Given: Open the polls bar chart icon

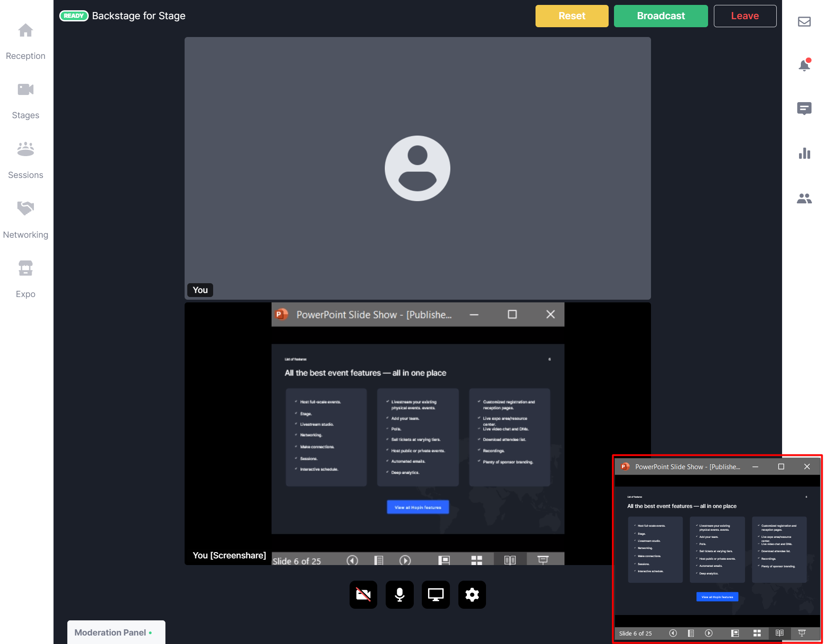Looking at the screenshot, I should [x=804, y=153].
